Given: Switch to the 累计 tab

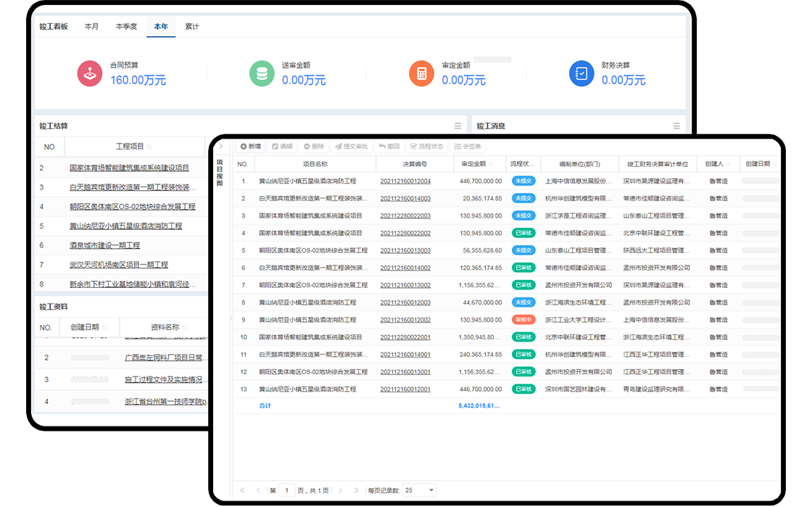Looking at the screenshot, I should (192, 27).
